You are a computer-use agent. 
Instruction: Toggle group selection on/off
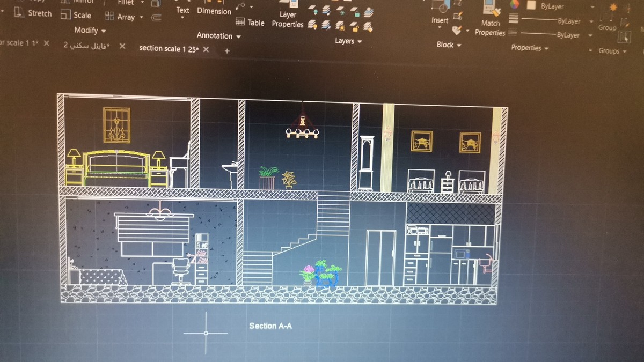pyautogui.click(x=625, y=36)
